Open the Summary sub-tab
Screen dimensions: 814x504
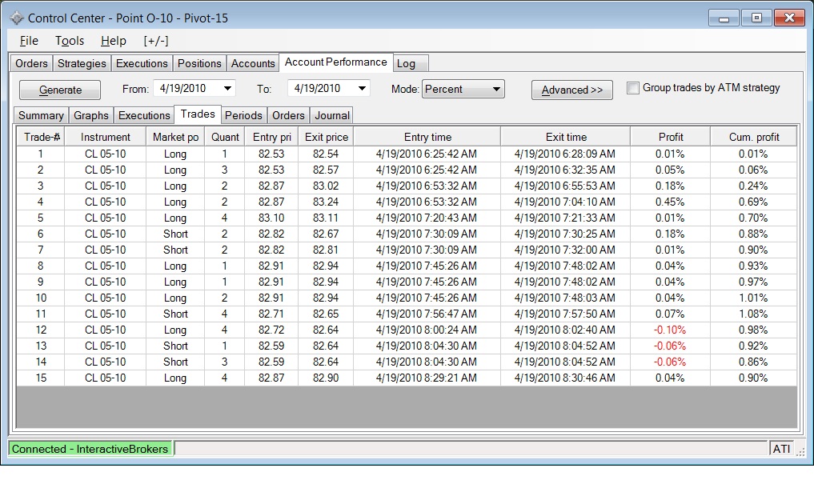point(41,115)
